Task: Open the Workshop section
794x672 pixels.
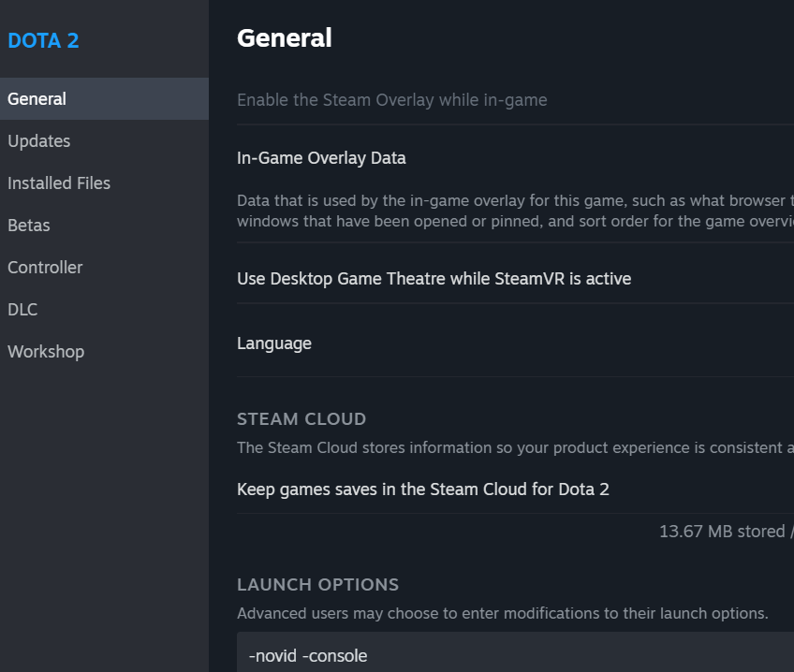Action: click(45, 351)
